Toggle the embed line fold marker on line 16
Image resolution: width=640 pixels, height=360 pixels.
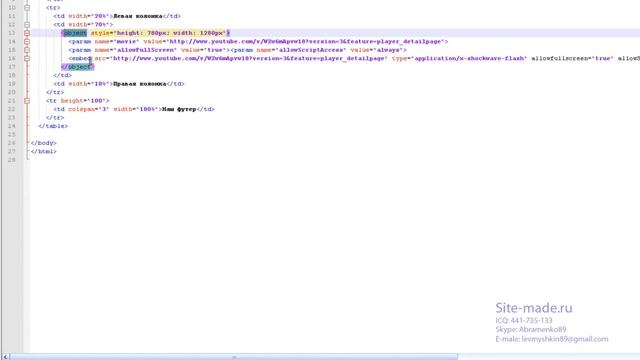(27, 58)
